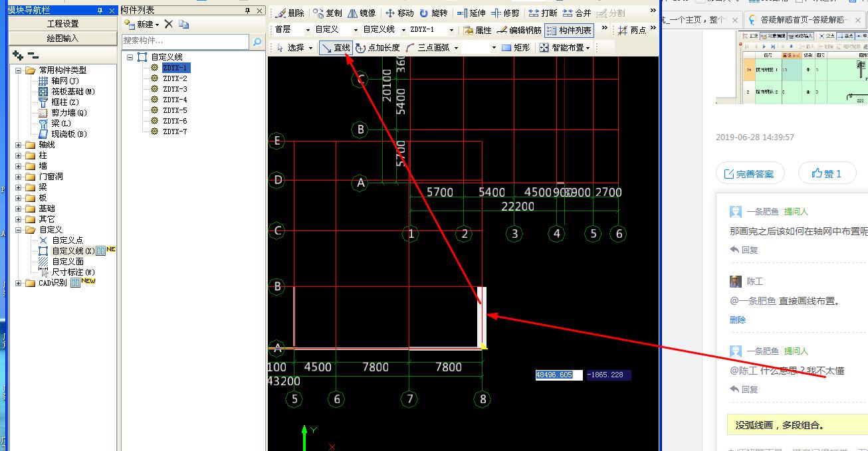Select the 直线 line drawing tool
Image resolution: width=868 pixels, height=451 pixels.
tap(336, 48)
